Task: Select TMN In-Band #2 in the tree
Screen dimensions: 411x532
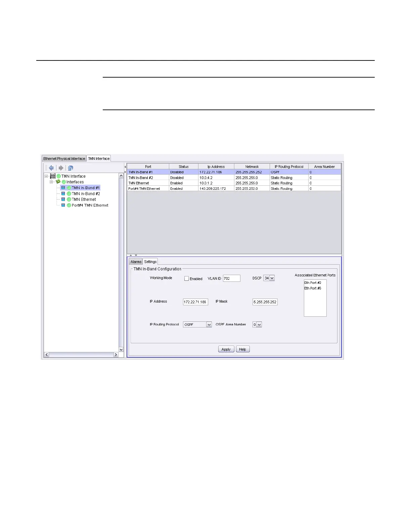Action: (86, 193)
